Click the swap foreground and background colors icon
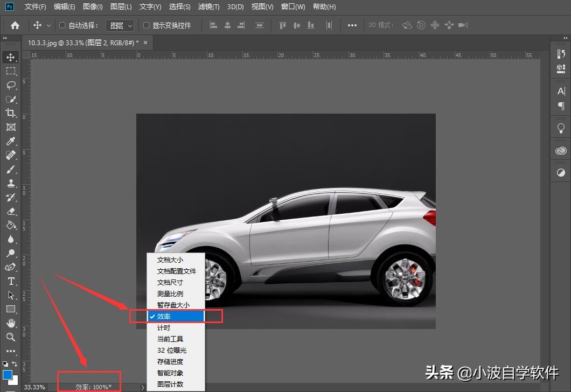The image size is (571, 392). [x=15, y=363]
